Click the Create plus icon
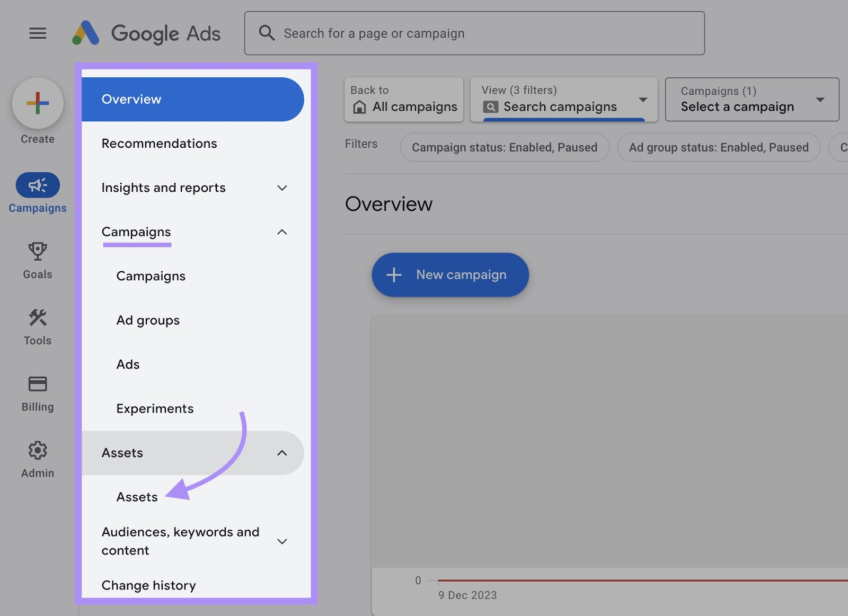The width and height of the screenshot is (848, 616). pos(38,103)
